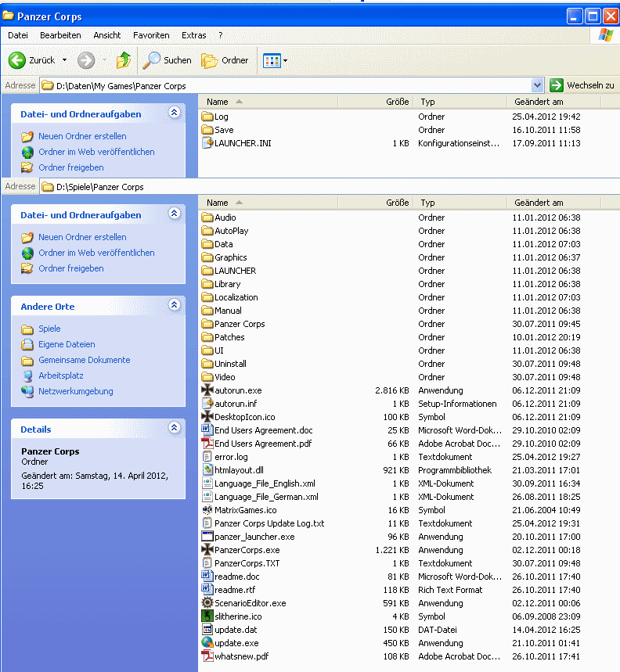Open the Zurück history dropdown arrow
This screenshot has width=620, height=672.
pyautogui.click(x=64, y=60)
